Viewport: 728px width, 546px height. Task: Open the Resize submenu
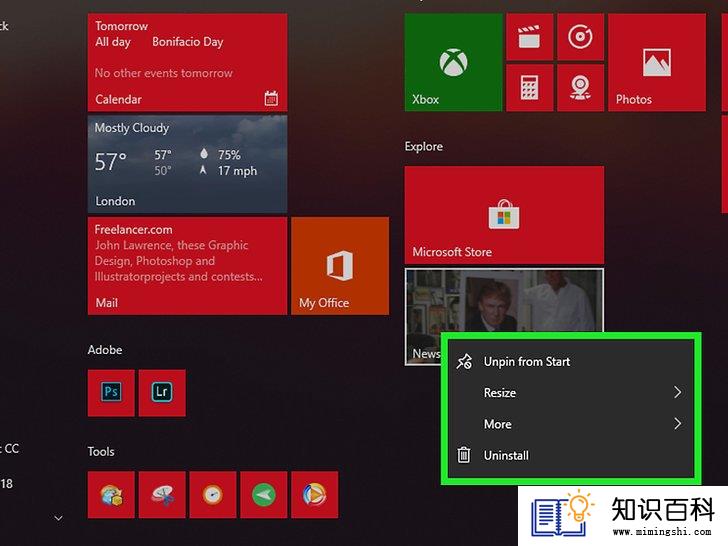coord(571,393)
